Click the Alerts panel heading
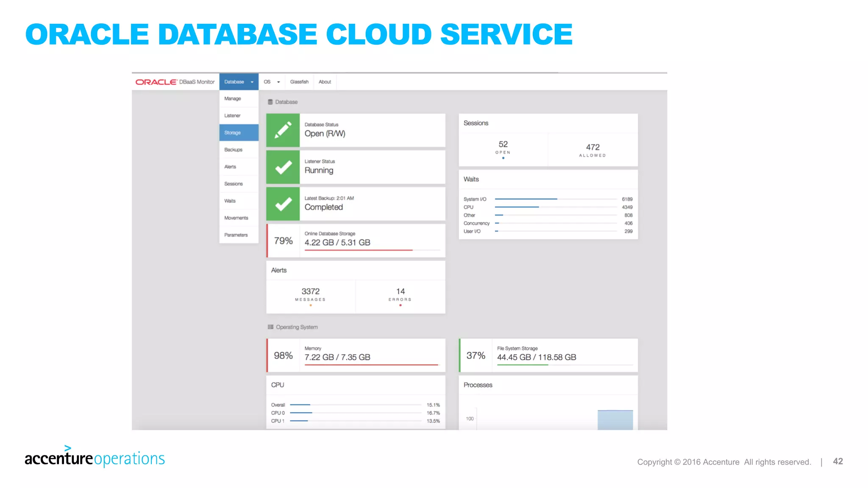The image size is (868, 488). [278, 270]
